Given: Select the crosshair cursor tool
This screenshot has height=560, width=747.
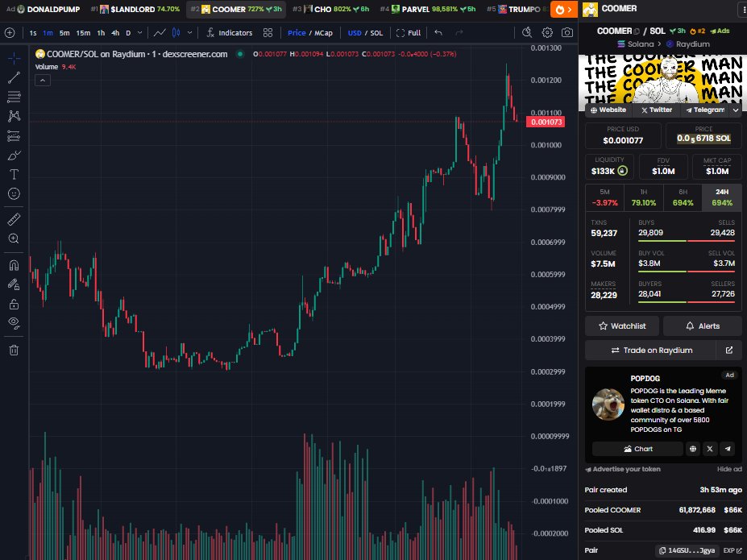Looking at the screenshot, I should coord(14,59).
